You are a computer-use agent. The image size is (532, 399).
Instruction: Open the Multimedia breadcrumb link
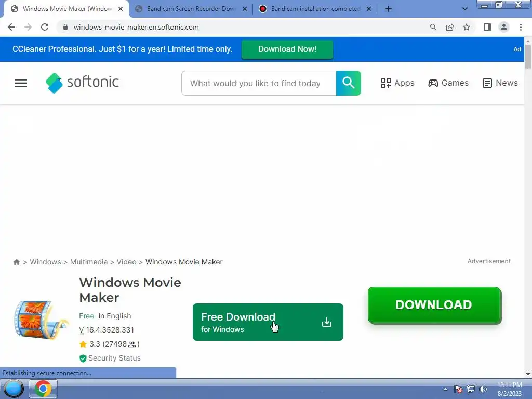click(x=89, y=262)
